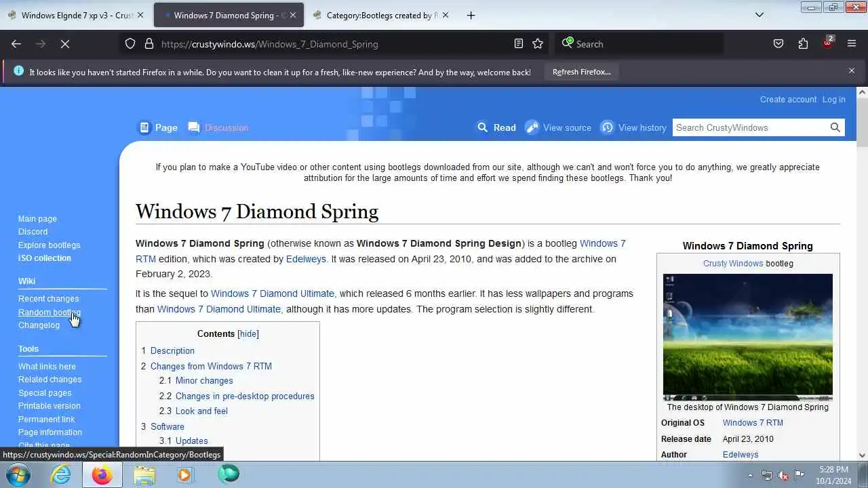This screenshot has height=488, width=868.
Task: Open the Reader view icon in address bar
Action: point(519,44)
